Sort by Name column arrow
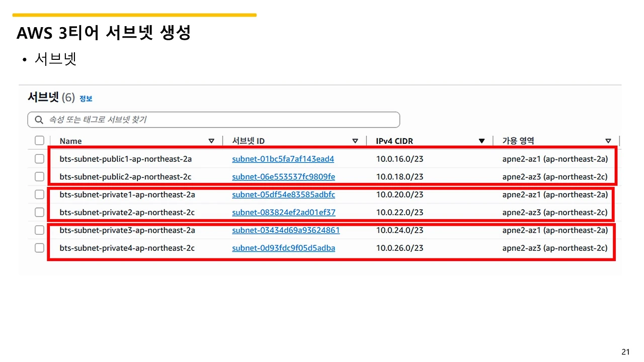This screenshot has height=362, width=644. click(x=211, y=141)
